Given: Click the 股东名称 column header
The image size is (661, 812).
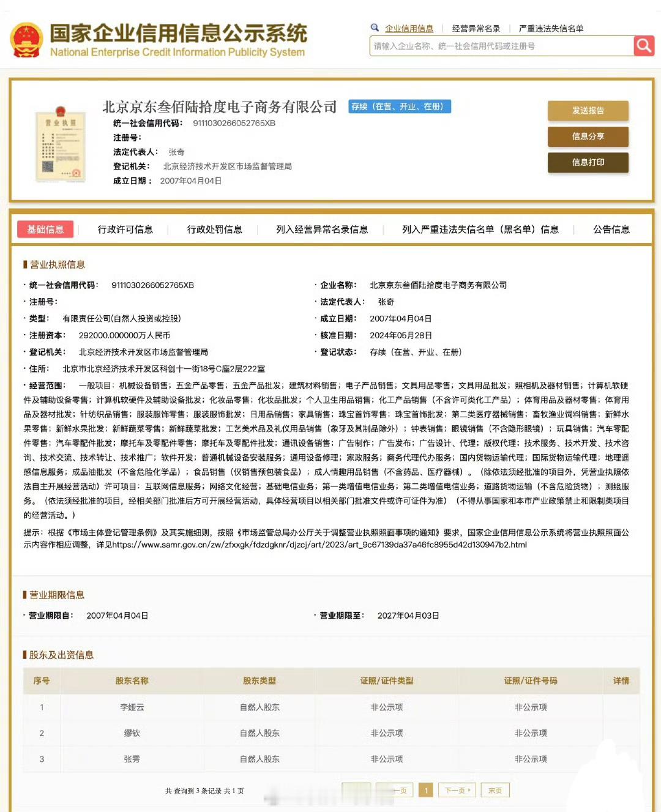Looking at the screenshot, I should [132, 680].
